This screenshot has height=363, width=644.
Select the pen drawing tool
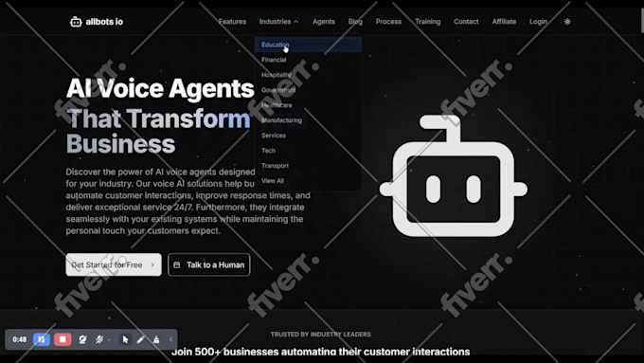coord(140,339)
